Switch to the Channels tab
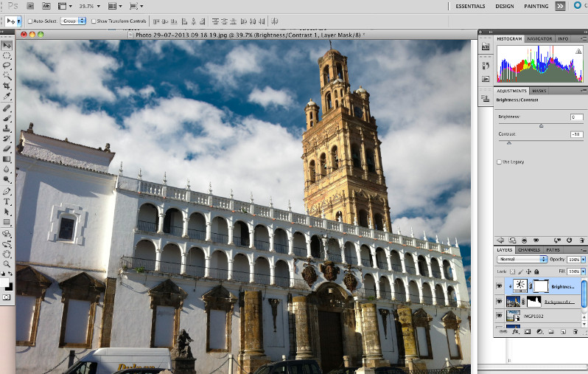 tap(529, 250)
